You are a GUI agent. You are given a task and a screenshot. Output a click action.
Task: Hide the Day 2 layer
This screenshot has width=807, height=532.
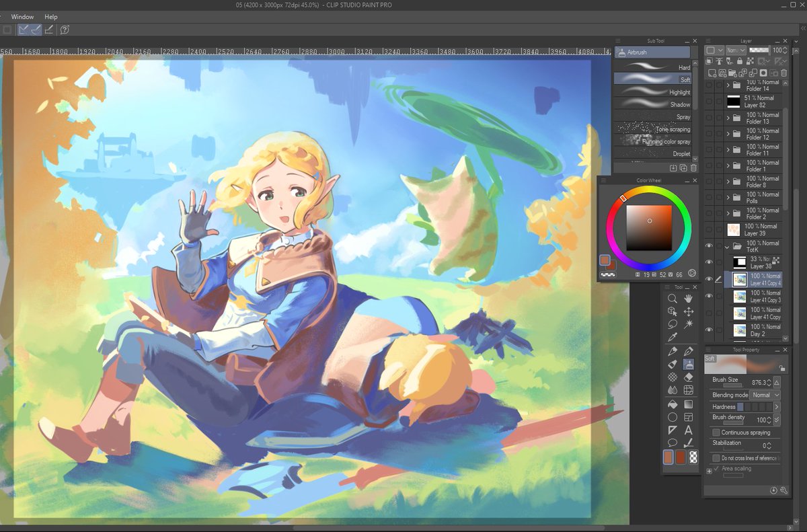click(x=709, y=330)
